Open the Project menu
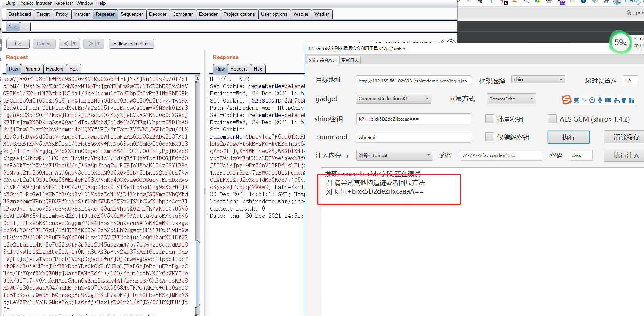Image resolution: width=644 pixels, height=316 pixels. pyautogui.click(x=26, y=3)
